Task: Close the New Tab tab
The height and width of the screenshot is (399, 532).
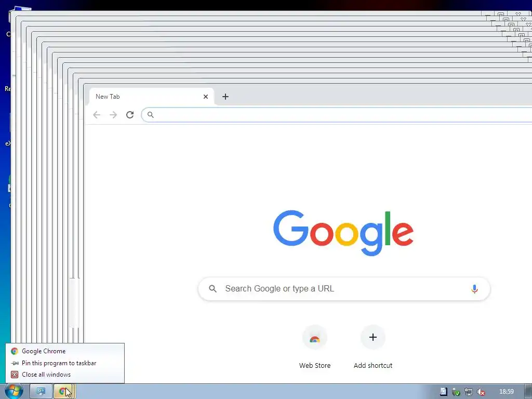Action: click(206, 97)
